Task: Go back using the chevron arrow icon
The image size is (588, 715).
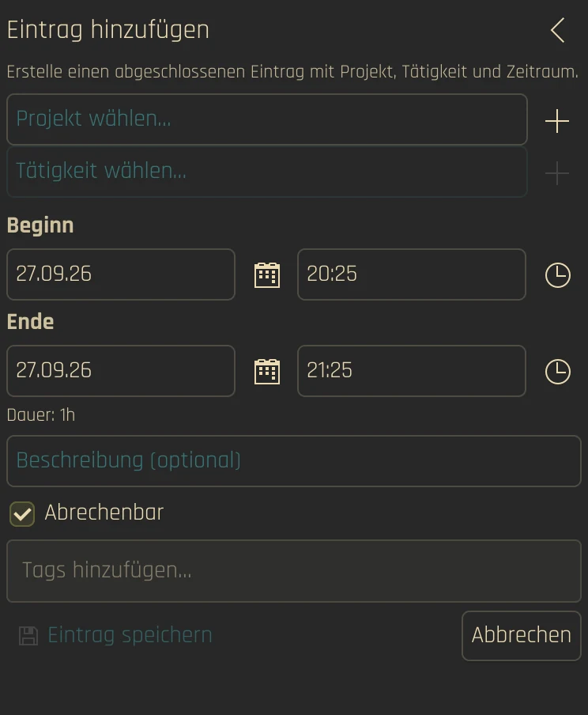Action: point(557,30)
